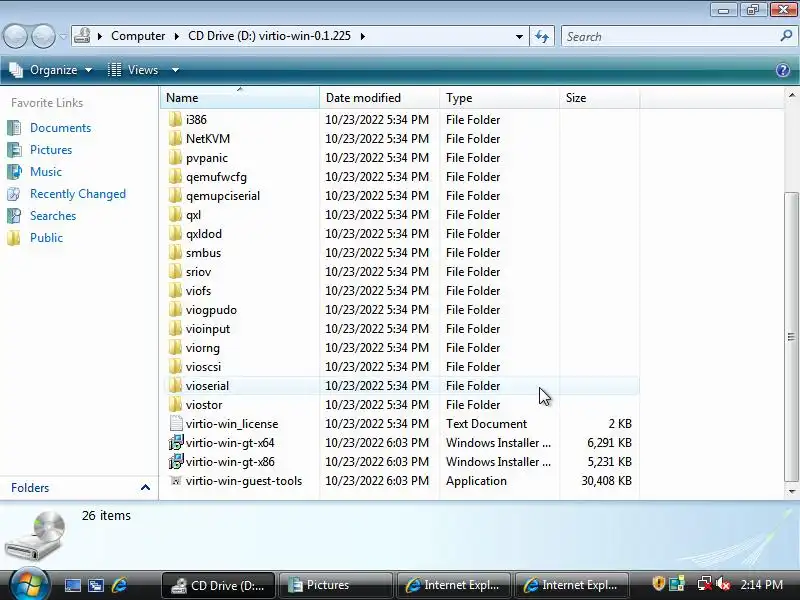The image size is (800, 600).
Task: Select the NetKVM folder icon
Action: [176, 138]
